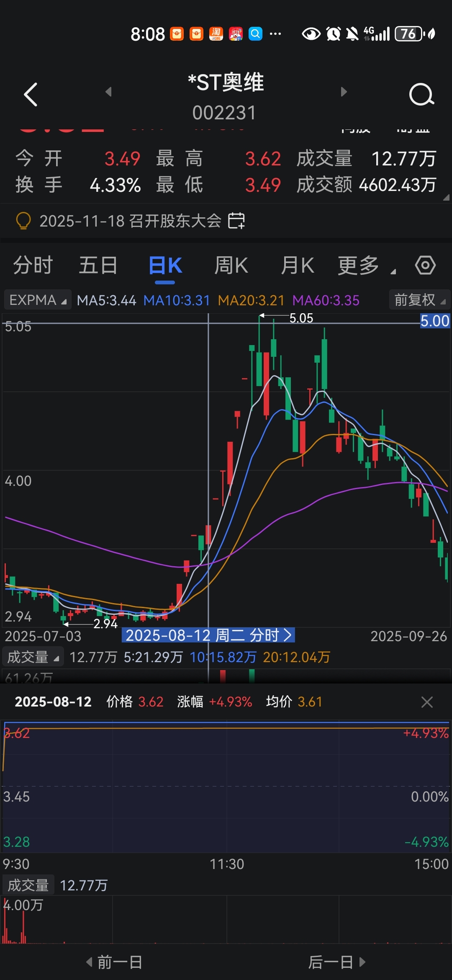Tap the status bar more-notifications dots

click(x=275, y=34)
